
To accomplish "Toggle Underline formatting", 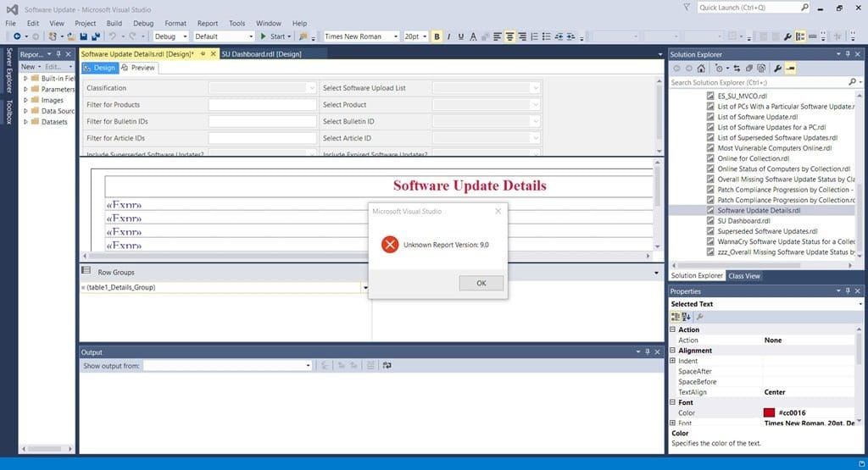I will pyautogui.click(x=460, y=36).
